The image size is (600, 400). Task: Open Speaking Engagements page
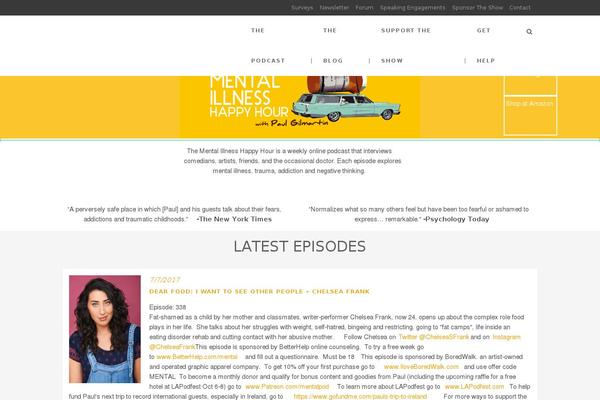point(412,8)
